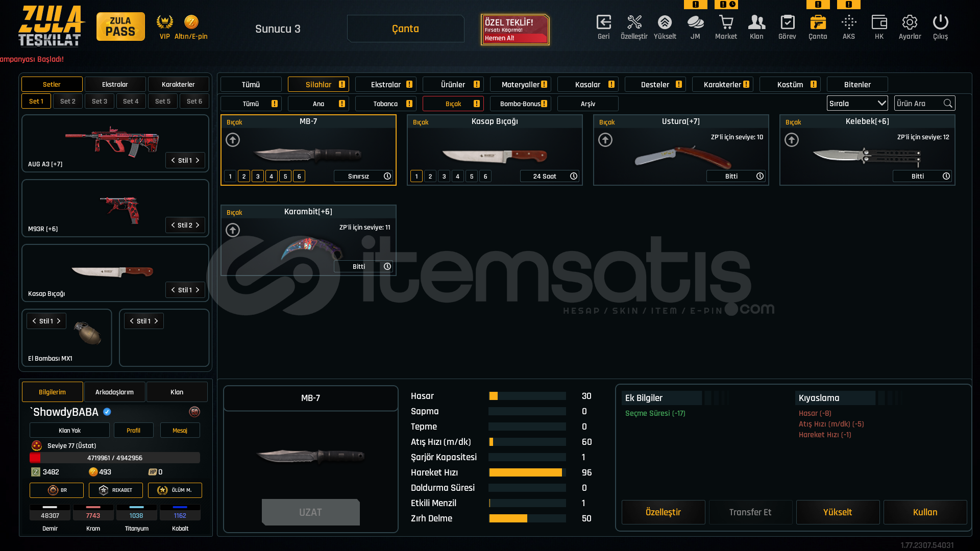
Task: Open the Sırala sort dropdown
Action: click(857, 103)
